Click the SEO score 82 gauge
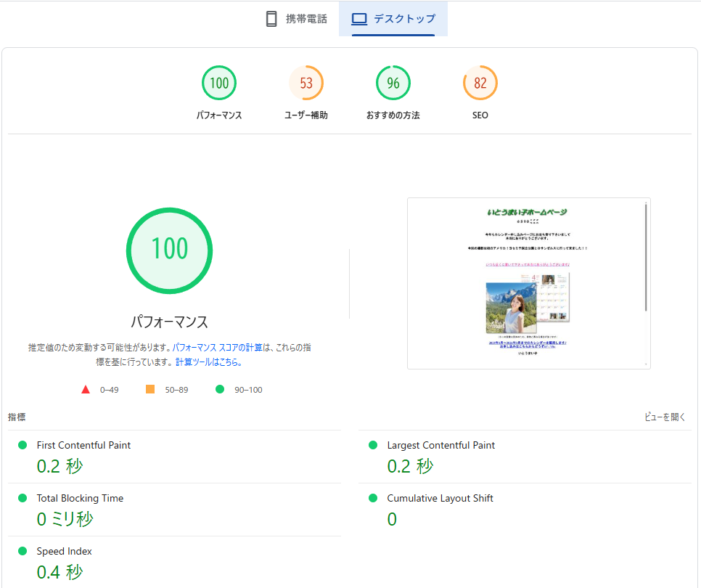 480,83
